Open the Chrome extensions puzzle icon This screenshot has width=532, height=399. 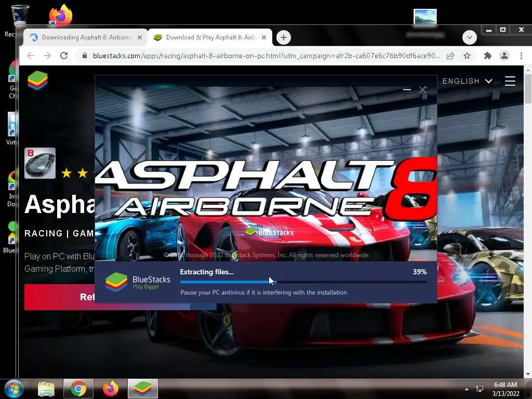tap(487, 56)
